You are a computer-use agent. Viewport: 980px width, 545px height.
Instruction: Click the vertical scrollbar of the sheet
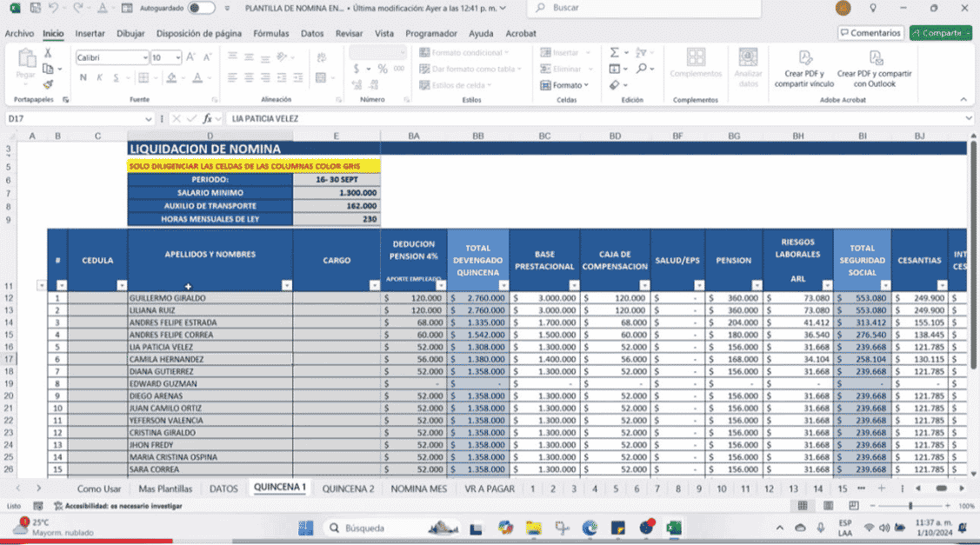[x=973, y=255]
